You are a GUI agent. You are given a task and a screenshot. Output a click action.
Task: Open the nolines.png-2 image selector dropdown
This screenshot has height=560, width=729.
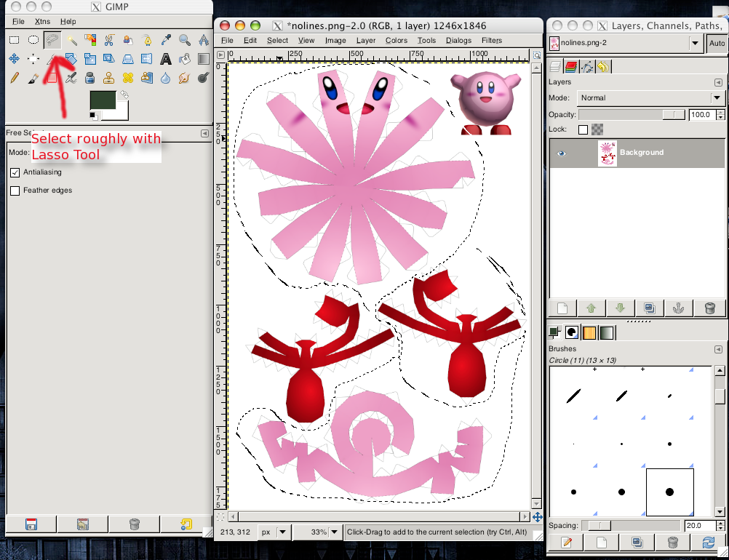(x=695, y=43)
